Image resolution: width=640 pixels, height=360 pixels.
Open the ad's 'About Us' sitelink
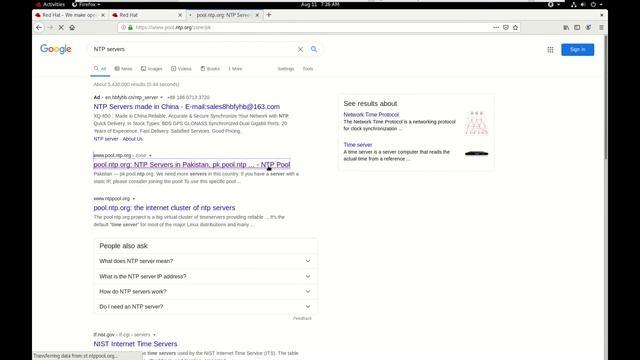(133, 139)
